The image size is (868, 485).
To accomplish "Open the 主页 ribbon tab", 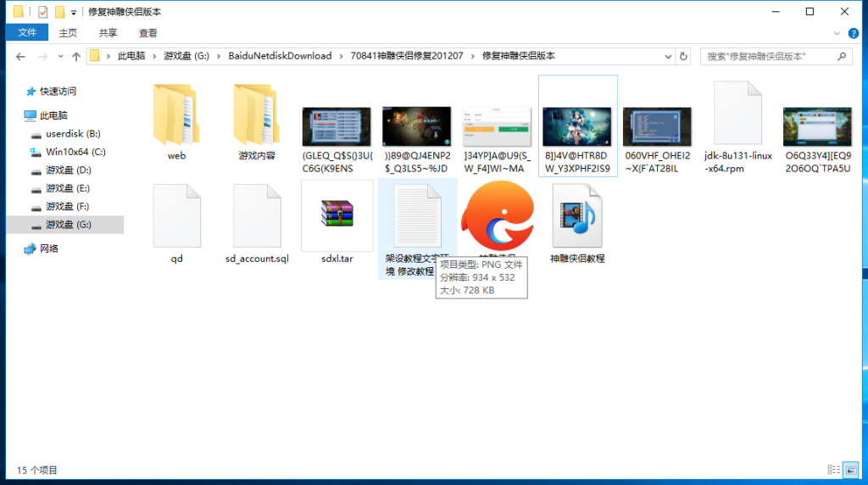I will tap(68, 33).
